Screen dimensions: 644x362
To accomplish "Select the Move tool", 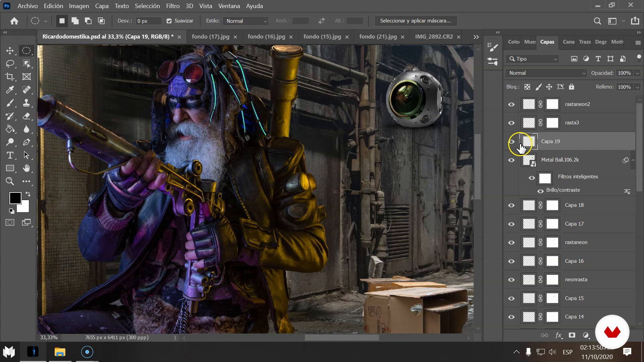I will coord(10,51).
